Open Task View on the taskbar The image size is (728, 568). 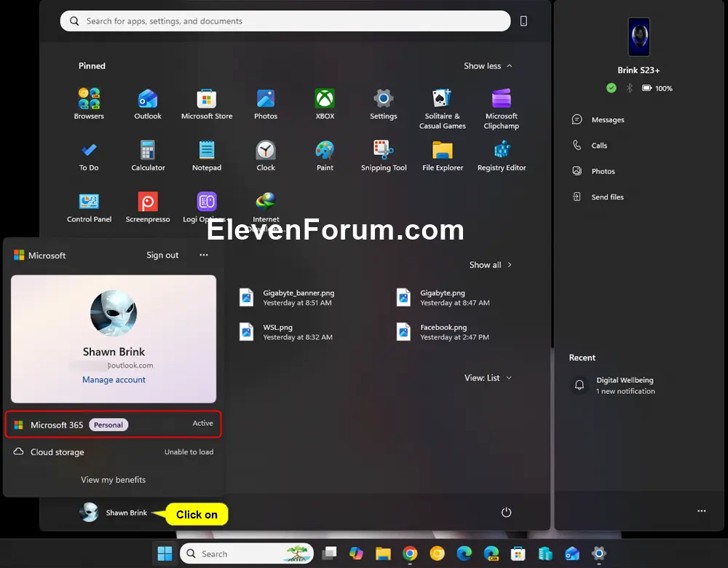click(x=329, y=553)
